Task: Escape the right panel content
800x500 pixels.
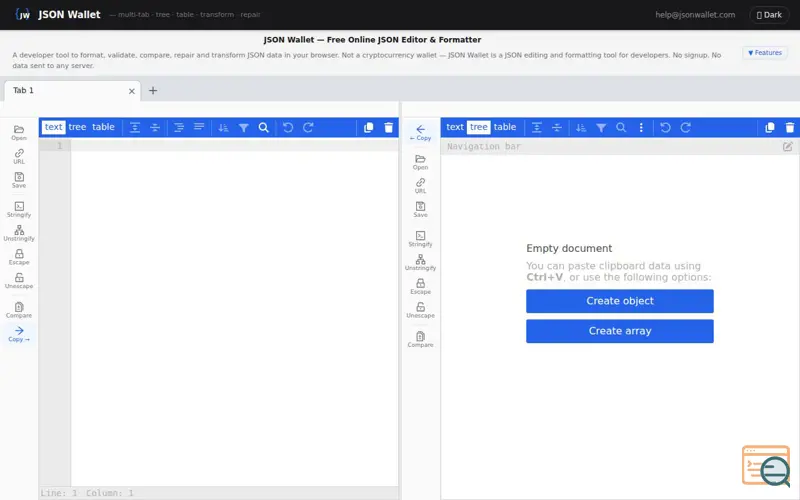Action: 420,286
